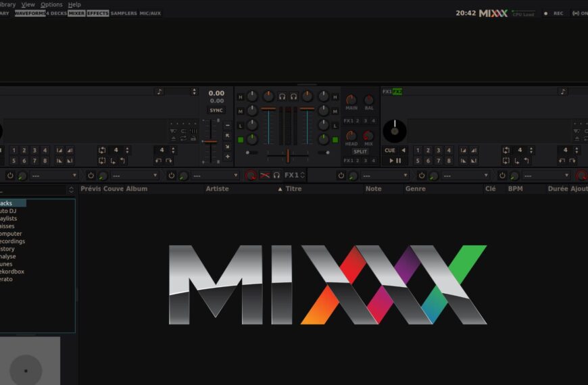Toggle first effect power button in FX2 unit
Screen dimensions: 588x385
click(341, 176)
